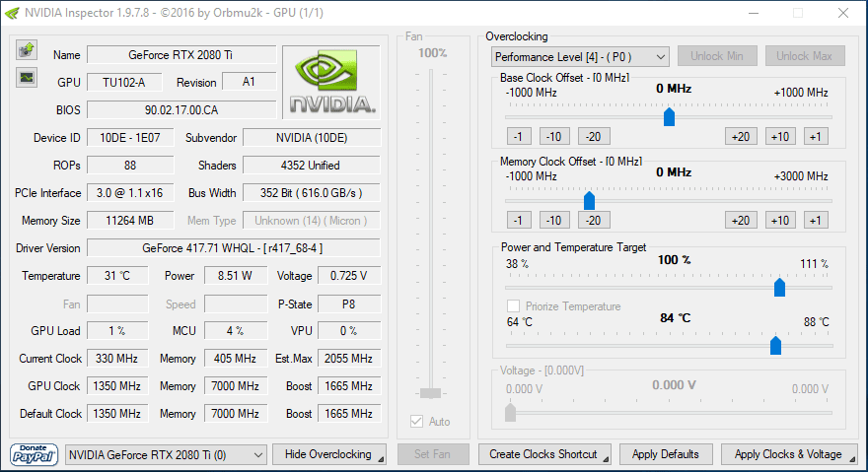Click the Name field GeForce RTX 2080 Ti
Image resolution: width=868 pixels, height=472 pixels.
tap(181, 55)
